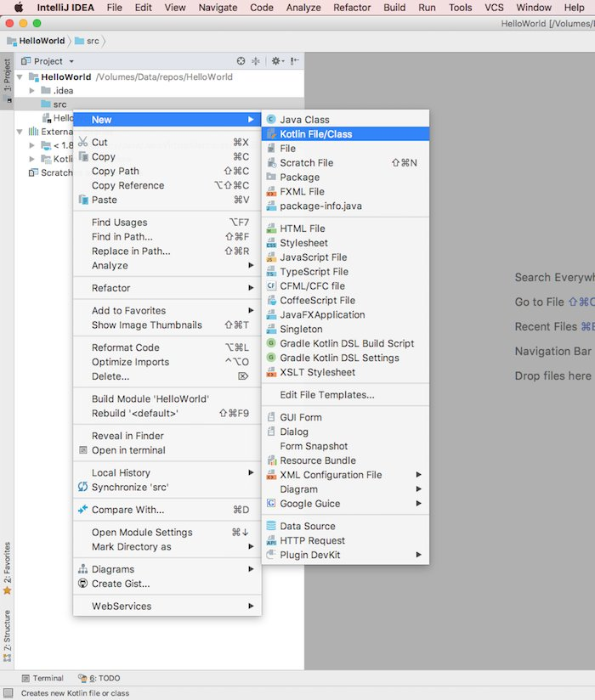Viewport: 595px width, 700px height.
Task: Open the Analyze submenu in context menu
Action: (167, 265)
